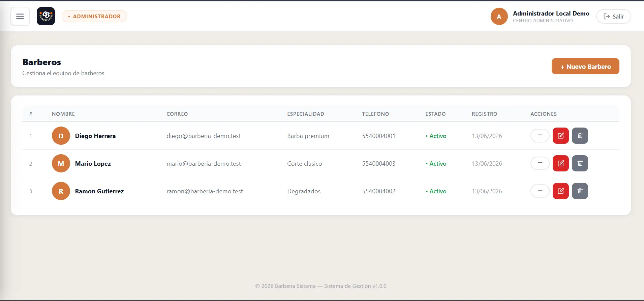This screenshot has width=644, height=301.
Task: Open the hamburger sidebar menu
Action: tap(20, 16)
